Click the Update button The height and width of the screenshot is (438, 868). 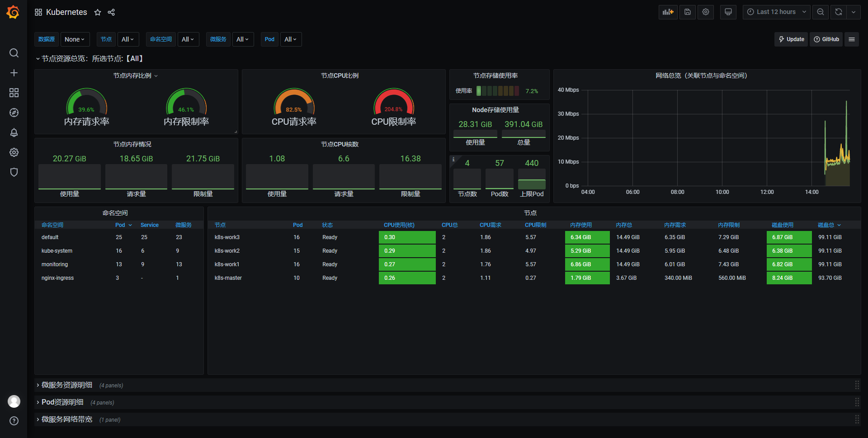click(791, 39)
